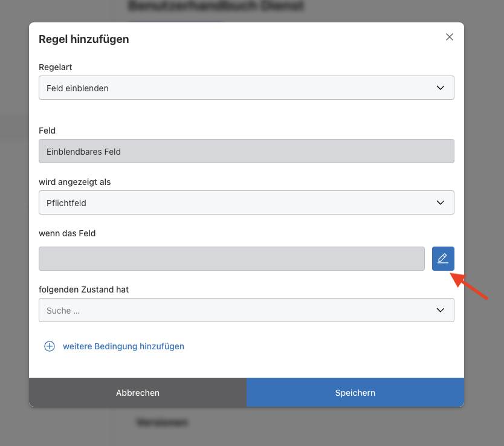The image size is (504, 446).
Task: Expand the 'folgenden Zustand hat' chevron
Action: click(440, 310)
